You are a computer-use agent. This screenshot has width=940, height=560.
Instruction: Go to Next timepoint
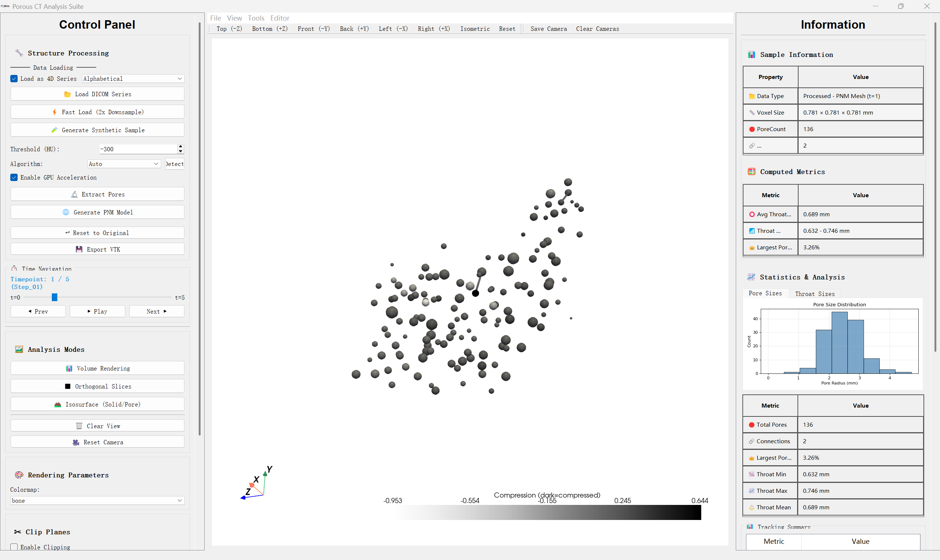(156, 311)
